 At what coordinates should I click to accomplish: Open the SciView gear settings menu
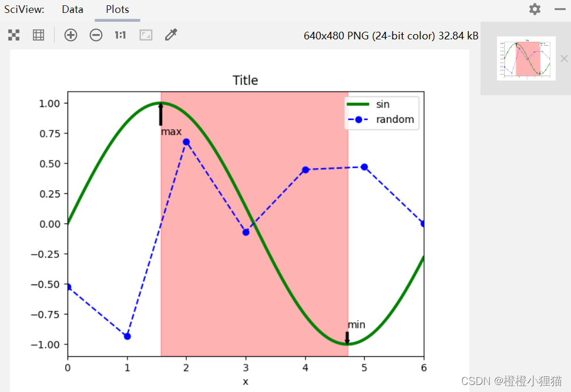click(x=535, y=9)
